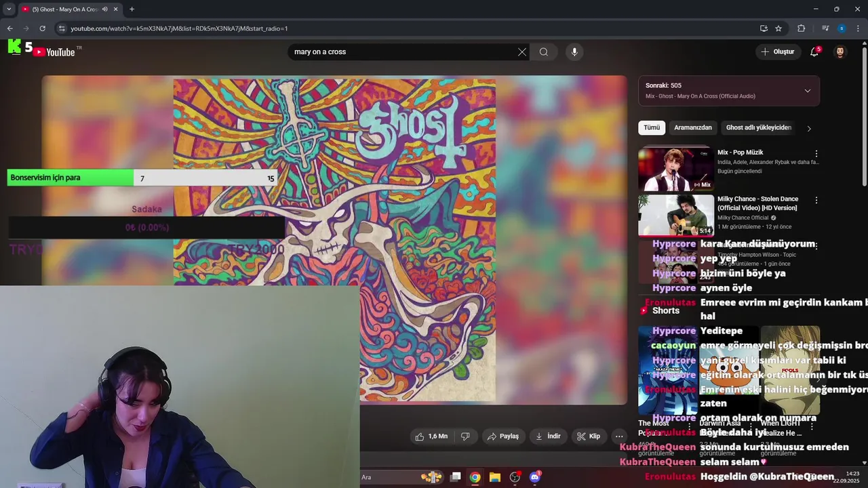This screenshot has height=488, width=868.
Task: Close the Ghost - Mary On A Cross tab
Action: (x=116, y=9)
